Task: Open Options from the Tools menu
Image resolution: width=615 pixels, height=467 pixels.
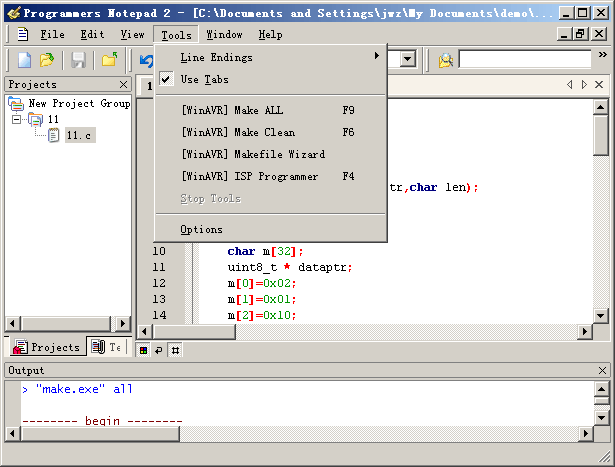Action: [201, 229]
